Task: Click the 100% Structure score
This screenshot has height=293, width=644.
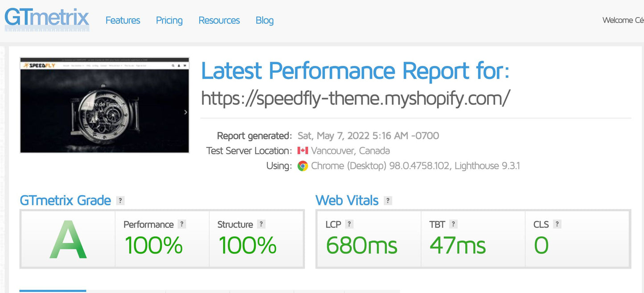Action: (x=247, y=245)
